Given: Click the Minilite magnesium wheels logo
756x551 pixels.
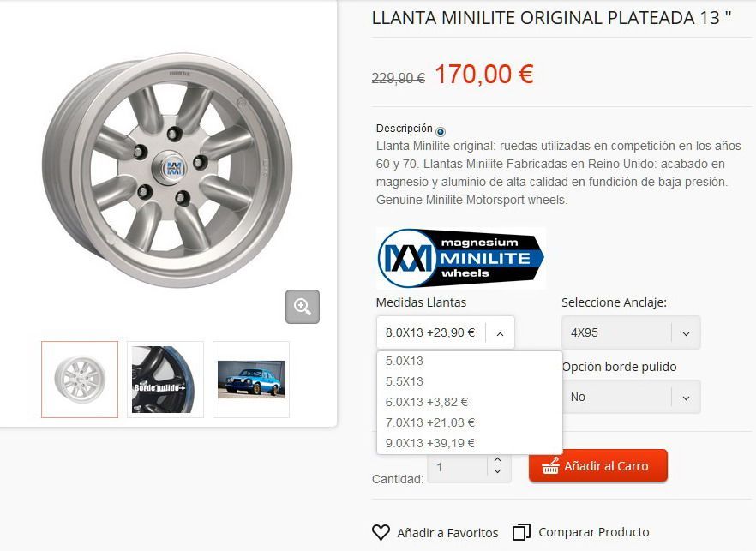Looking at the screenshot, I should point(461,258).
